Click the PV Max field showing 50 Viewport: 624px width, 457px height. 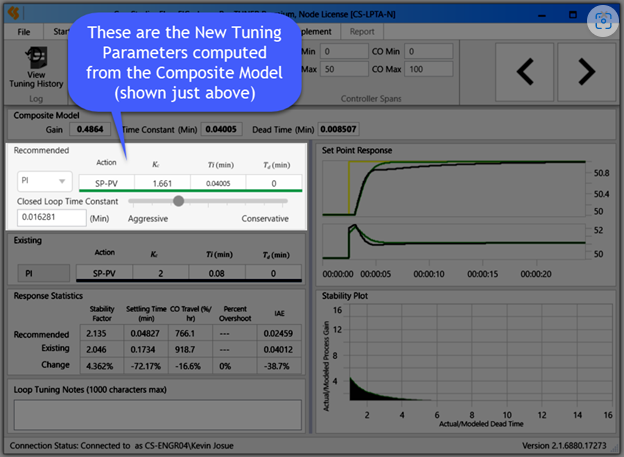click(x=344, y=69)
